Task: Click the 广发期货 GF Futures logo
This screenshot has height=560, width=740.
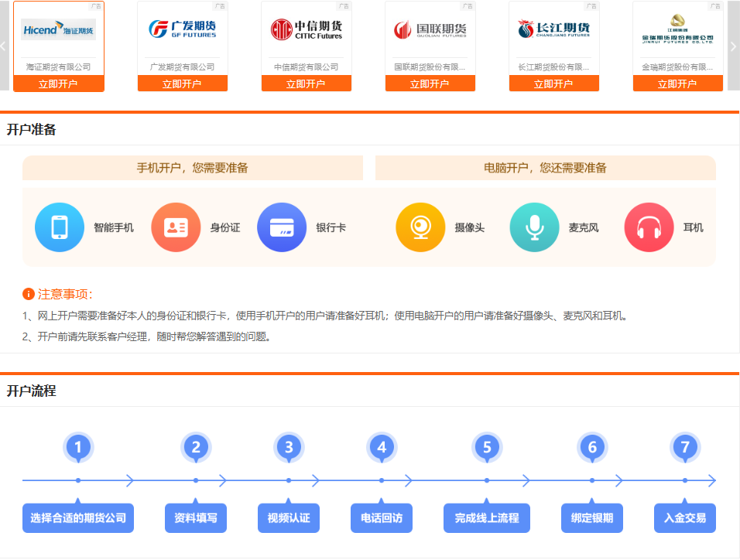Action: tap(182, 29)
